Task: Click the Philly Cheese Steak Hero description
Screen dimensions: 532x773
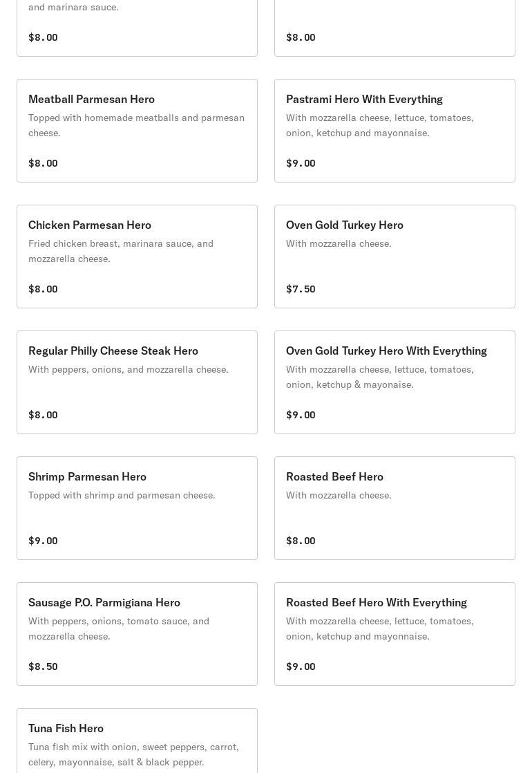Action: tap(128, 369)
